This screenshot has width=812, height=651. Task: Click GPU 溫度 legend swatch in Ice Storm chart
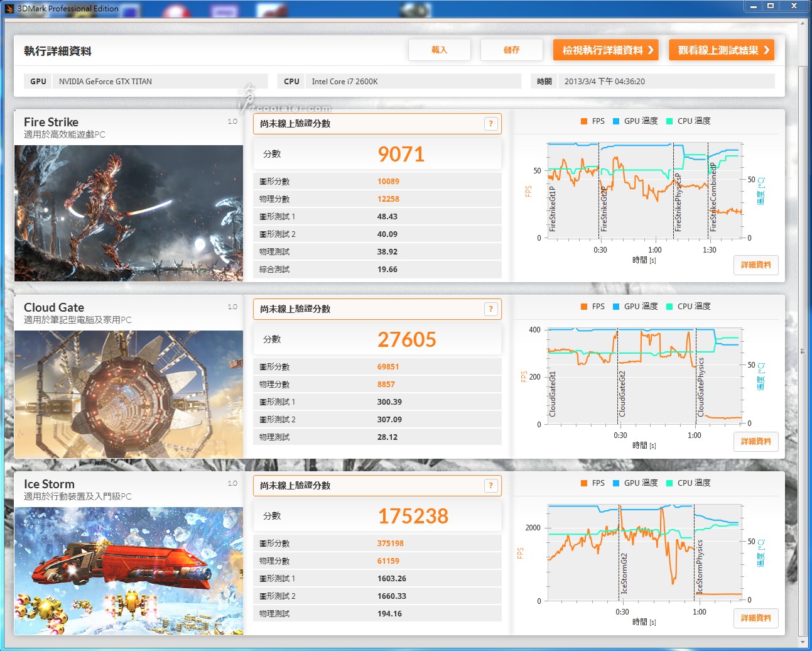click(x=616, y=483)
